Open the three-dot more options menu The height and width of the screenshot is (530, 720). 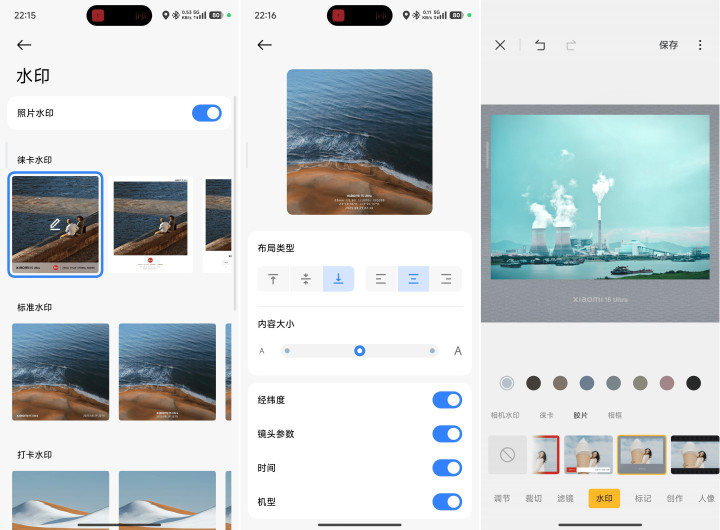click(700, 45)
